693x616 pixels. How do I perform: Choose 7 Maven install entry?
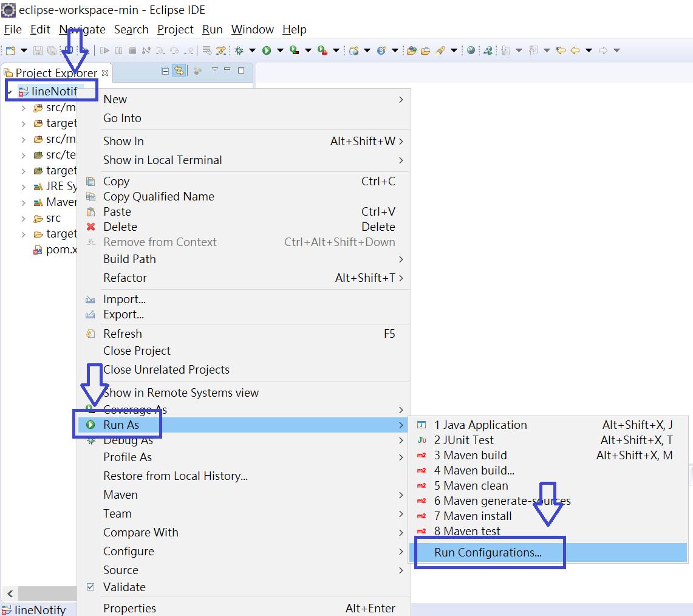point(548,516)
